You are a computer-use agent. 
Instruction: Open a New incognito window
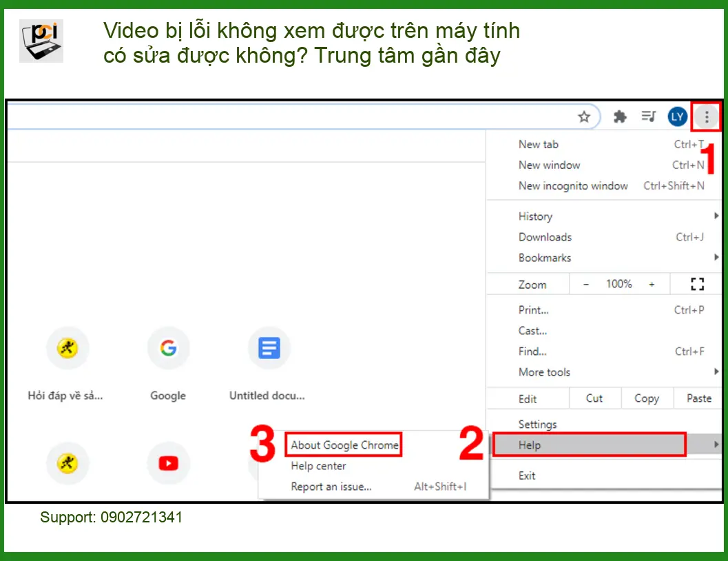pos(603,186)
